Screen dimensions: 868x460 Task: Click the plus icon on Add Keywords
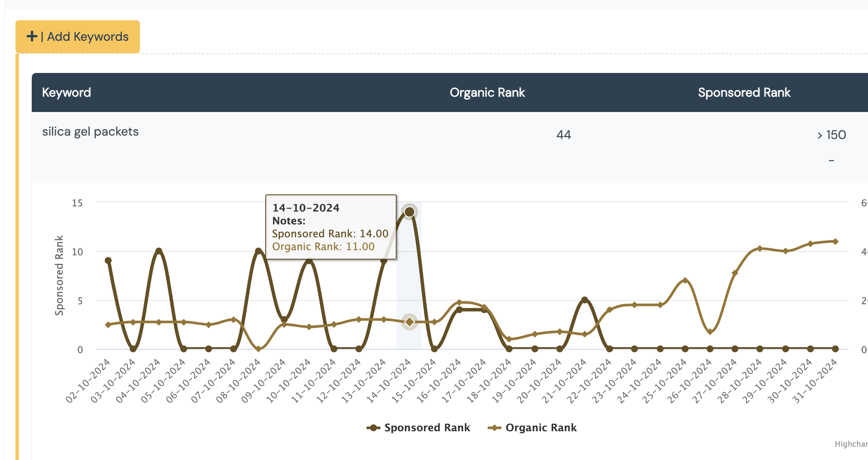32,36
